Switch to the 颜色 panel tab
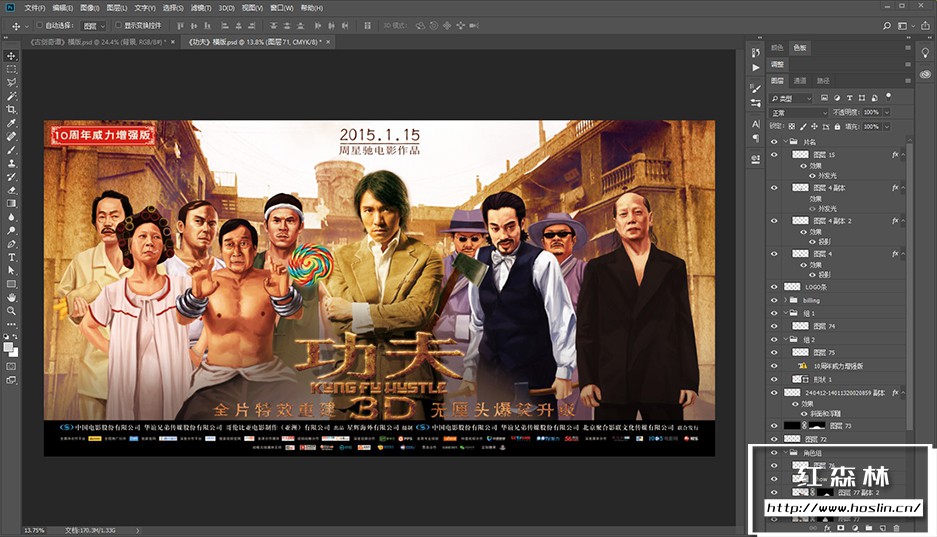Image resolution: width=937 pixels, height=537 pixels. (777, 48)
